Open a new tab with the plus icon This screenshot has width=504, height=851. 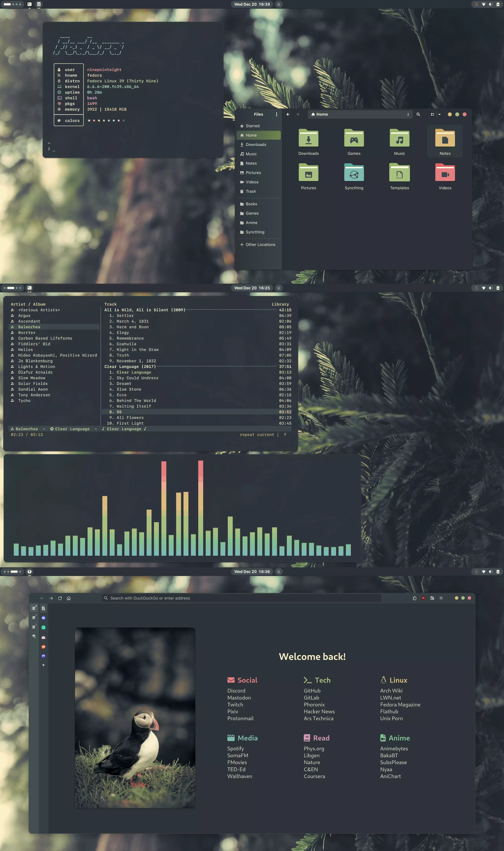click(x=44, y=665)
